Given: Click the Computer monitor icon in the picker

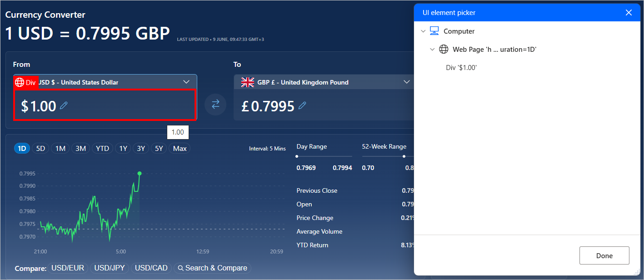Looking at the screenshot, I should pyautogui.click(x=434, y=31).
